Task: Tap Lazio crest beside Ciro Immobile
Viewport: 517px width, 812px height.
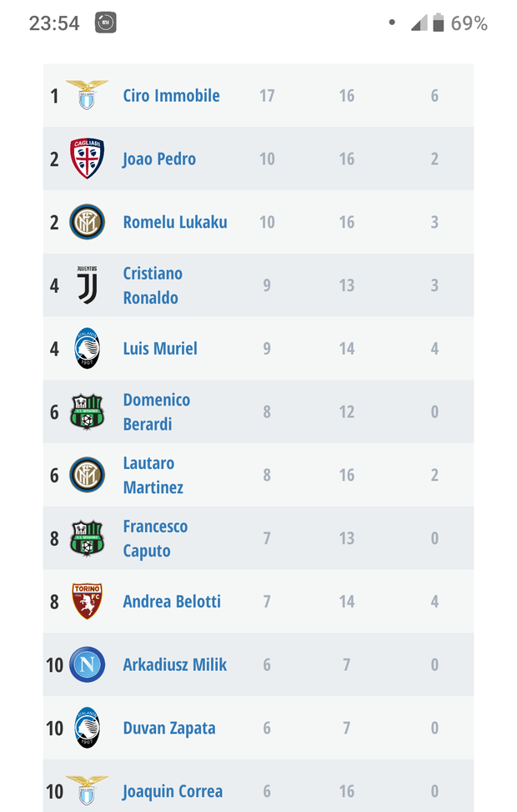Action: pos(87,95)
